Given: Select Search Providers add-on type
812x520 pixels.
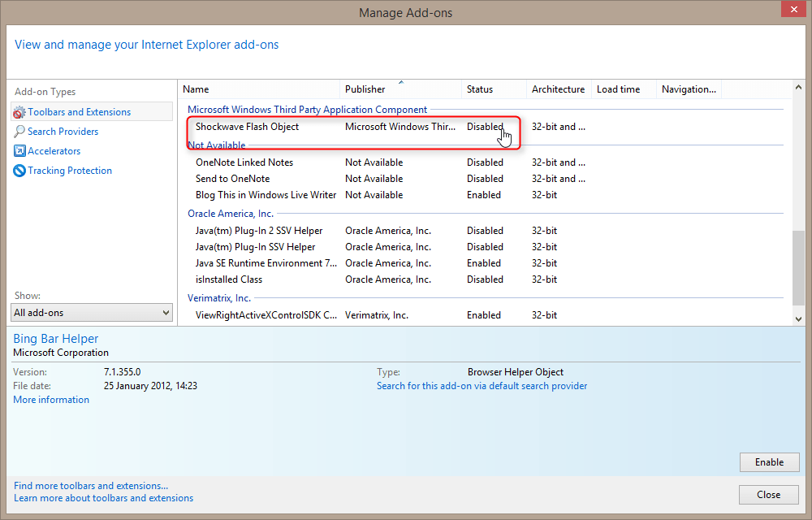Looking at the screenshot, I should pyautogui.click(x=63, y=132).
